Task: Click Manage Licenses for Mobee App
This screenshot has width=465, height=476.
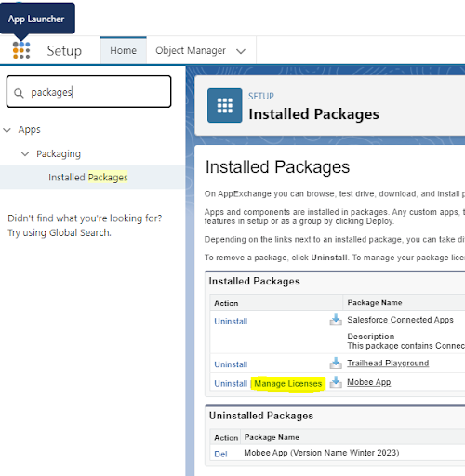Action: click(x=288, y=384)
